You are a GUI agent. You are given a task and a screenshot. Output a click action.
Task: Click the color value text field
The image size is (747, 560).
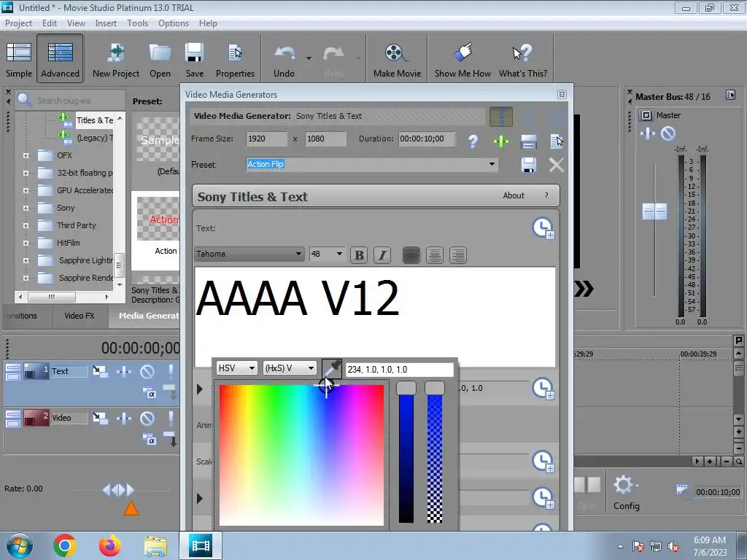click(399, 370)
